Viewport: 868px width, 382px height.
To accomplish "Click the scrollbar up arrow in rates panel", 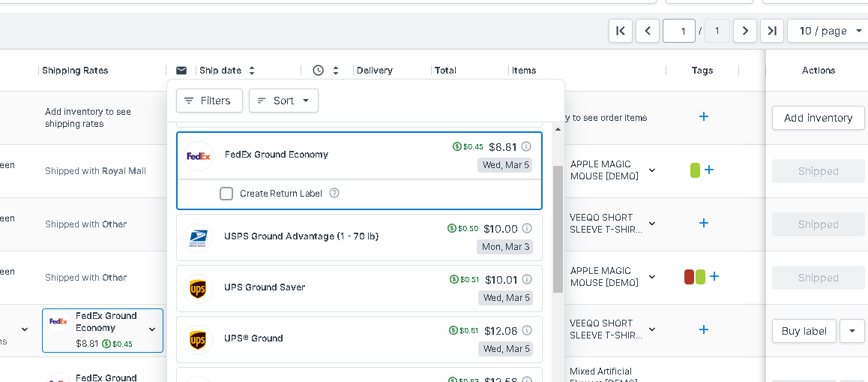I will coord(558,129).
